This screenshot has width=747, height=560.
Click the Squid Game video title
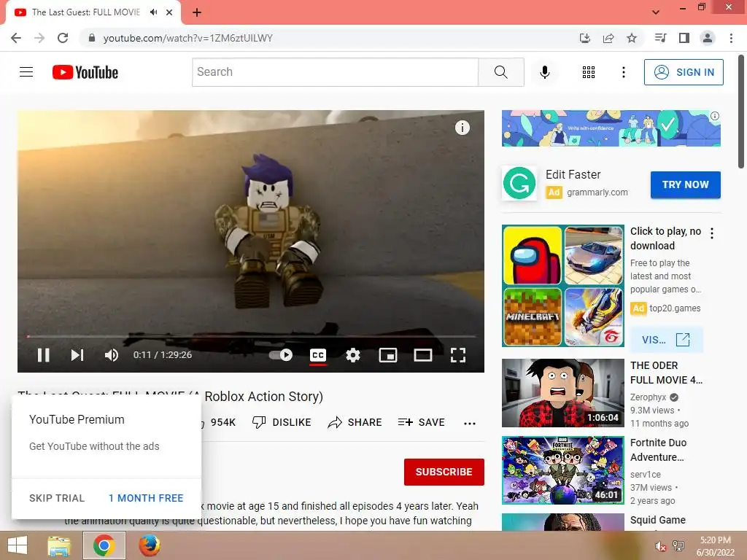(658, 520)
